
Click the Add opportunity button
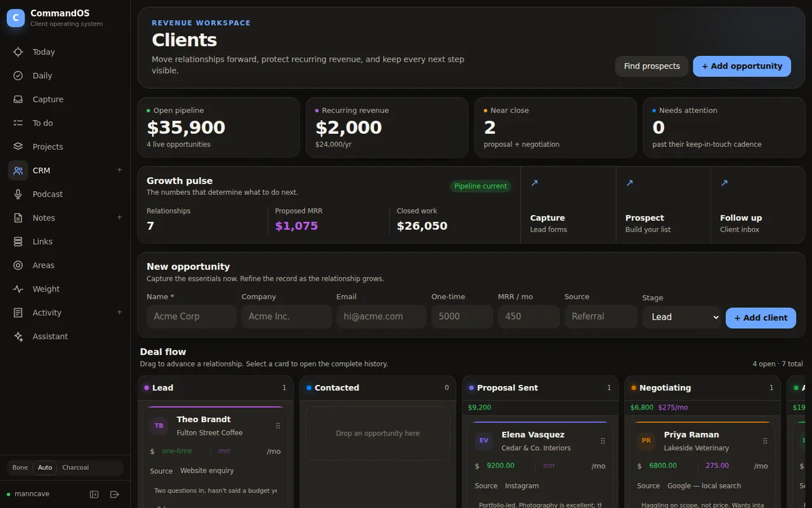[x=742, y=66]
